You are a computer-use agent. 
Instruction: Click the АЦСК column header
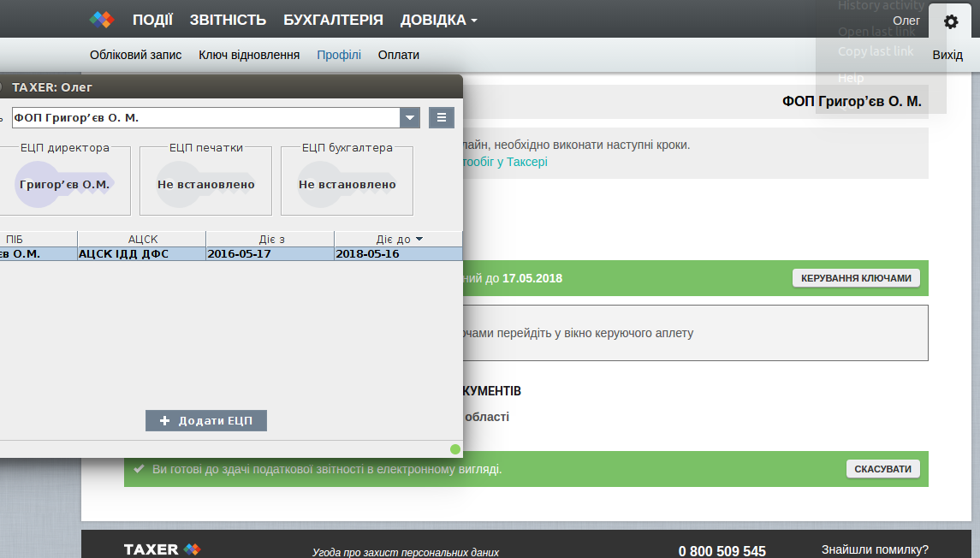(x=142, y=240)
